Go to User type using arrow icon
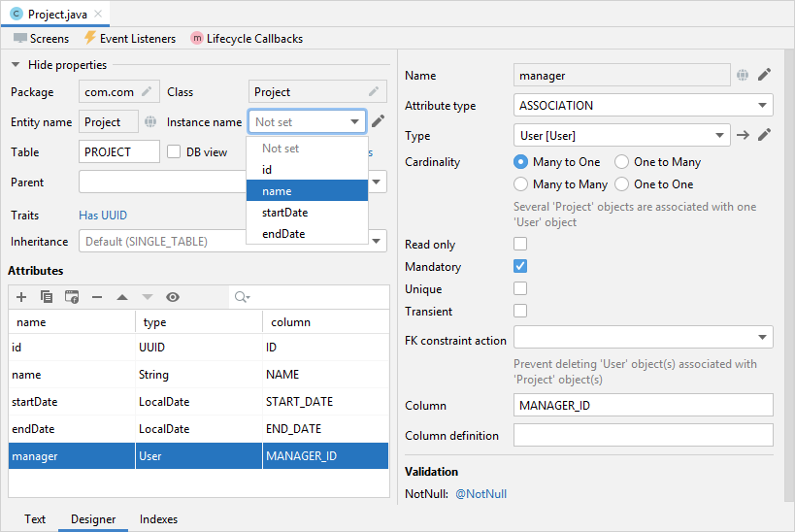The height and width of the screenshot is (532, 795). (x=743, y=135)
